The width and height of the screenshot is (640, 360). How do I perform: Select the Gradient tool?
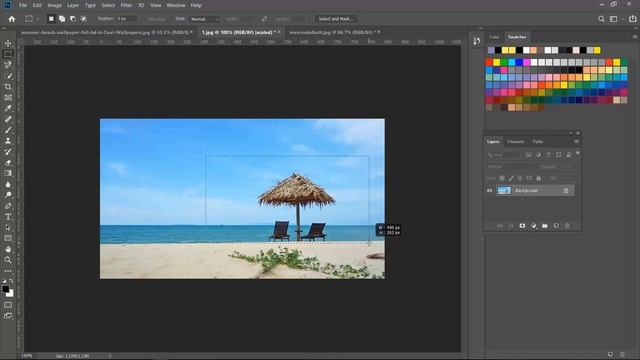8,173
